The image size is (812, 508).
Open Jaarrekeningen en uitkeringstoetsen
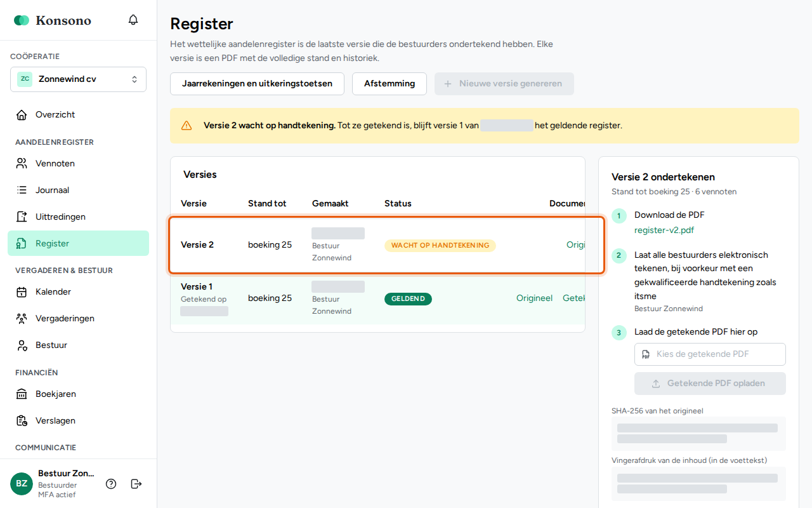point(257,84)
